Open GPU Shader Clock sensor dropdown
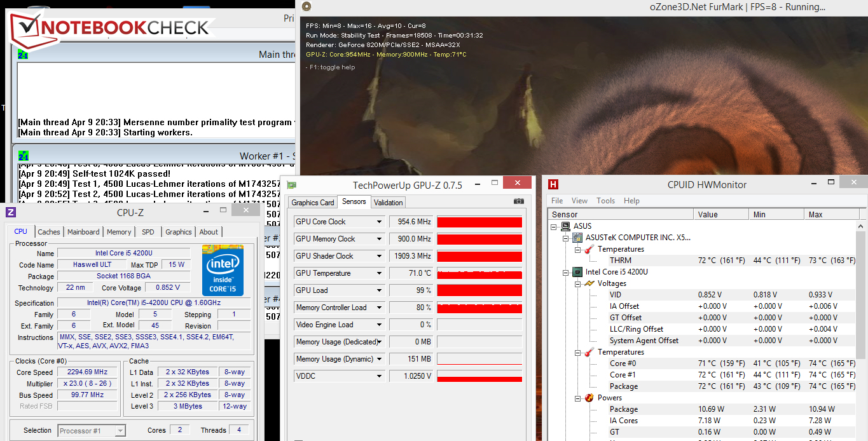The image size is (868, 441). tap(380, 256)
